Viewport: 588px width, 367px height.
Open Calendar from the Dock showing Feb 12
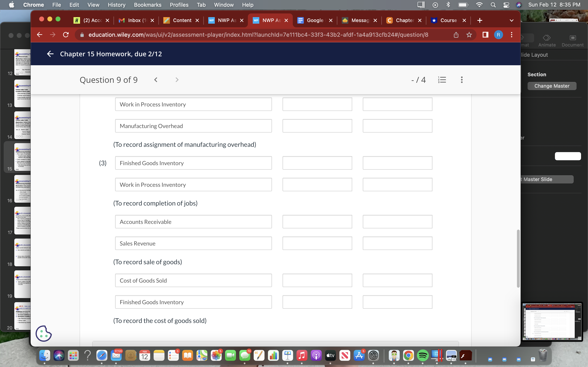(145, 355)
